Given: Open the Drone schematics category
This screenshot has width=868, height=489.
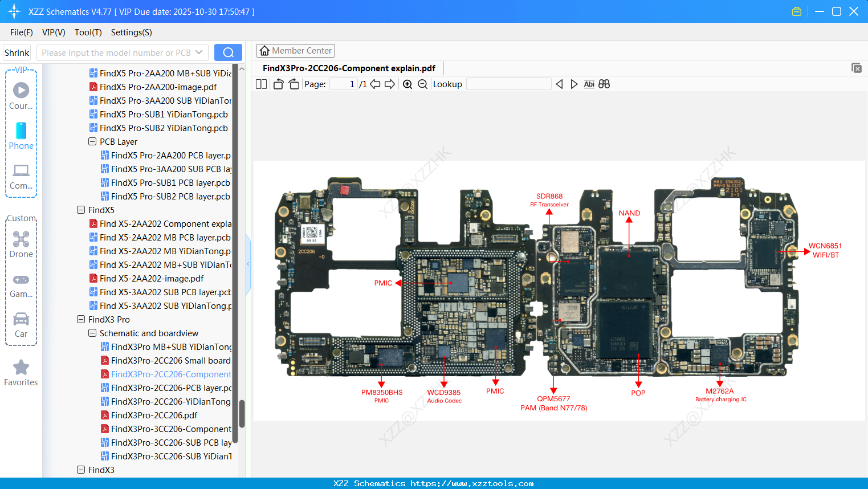Looking at the screenshot, I should tap(21, 245).
